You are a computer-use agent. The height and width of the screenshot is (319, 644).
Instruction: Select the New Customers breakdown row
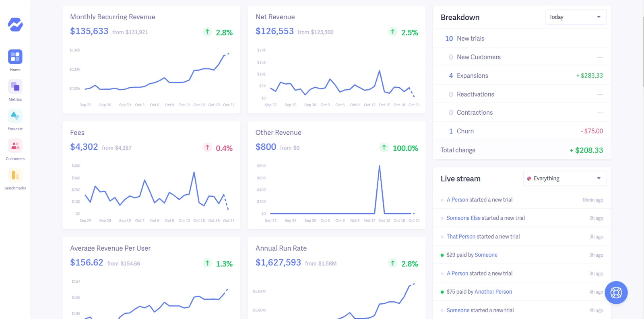click(x=522, y=57)
